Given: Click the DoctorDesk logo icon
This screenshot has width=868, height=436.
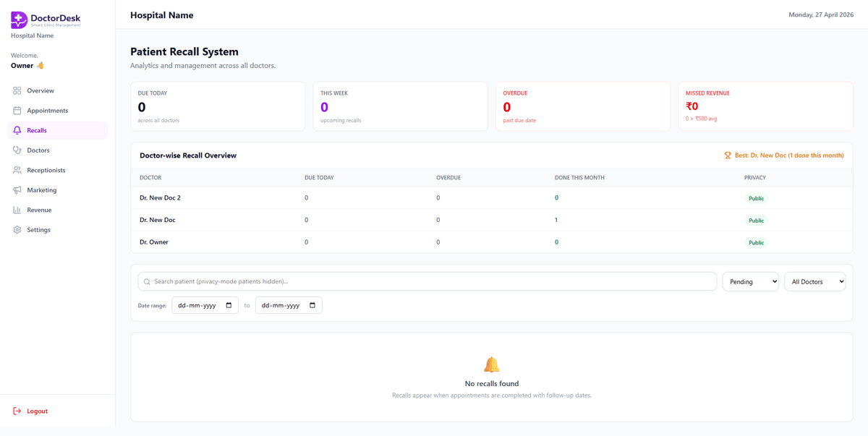Looking at the screenshot, I should pyautogui.click(x=20, y=20).
